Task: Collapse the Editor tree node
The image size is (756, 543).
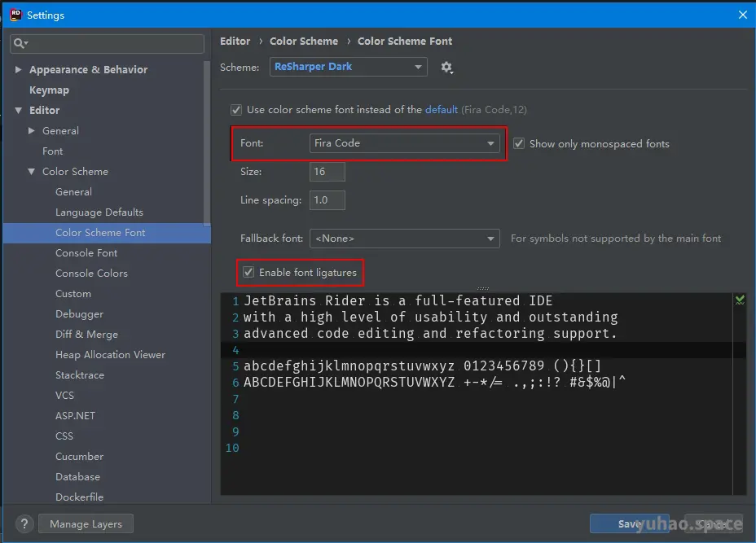Action: (18, 110)
